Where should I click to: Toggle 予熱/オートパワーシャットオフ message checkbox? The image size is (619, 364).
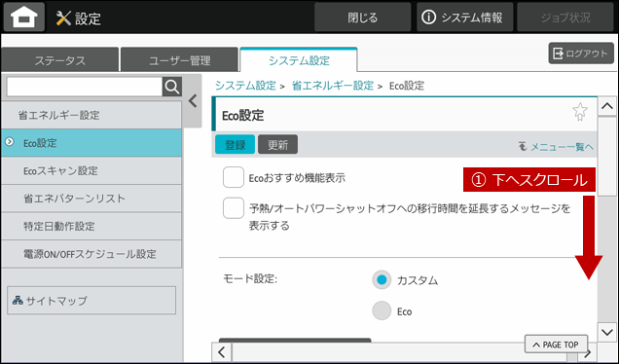coord(234,208)
